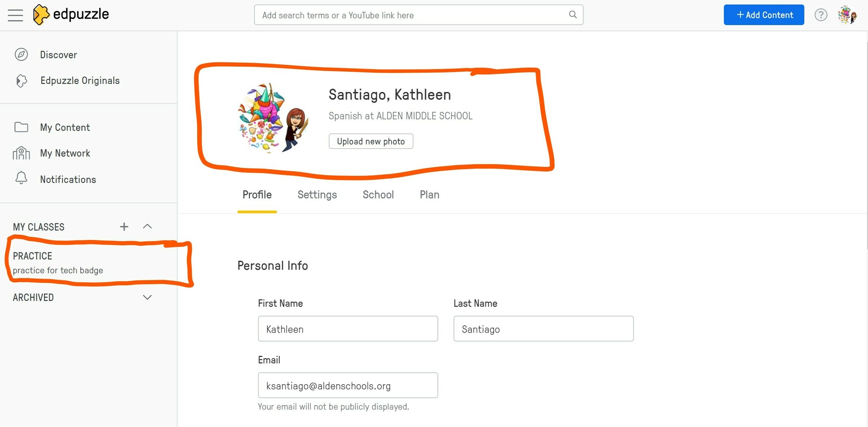Click Upload new photo button

371,141
